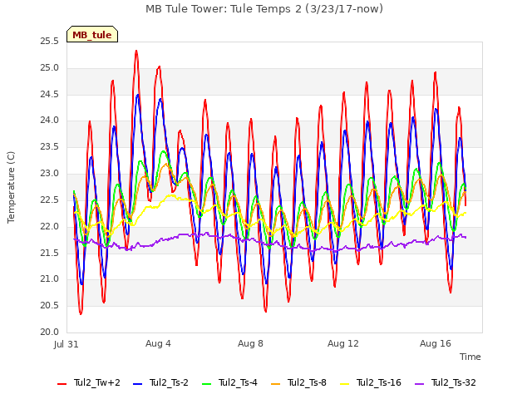
Task: Click the 22.0 y-axis tick label
Action: 50,226
